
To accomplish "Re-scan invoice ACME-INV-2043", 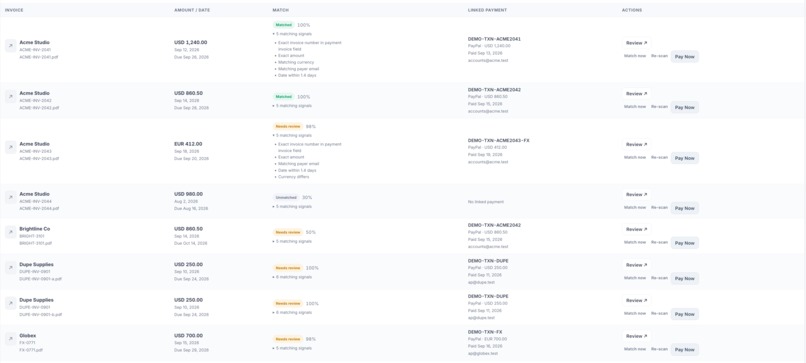I will pos(660,157).
